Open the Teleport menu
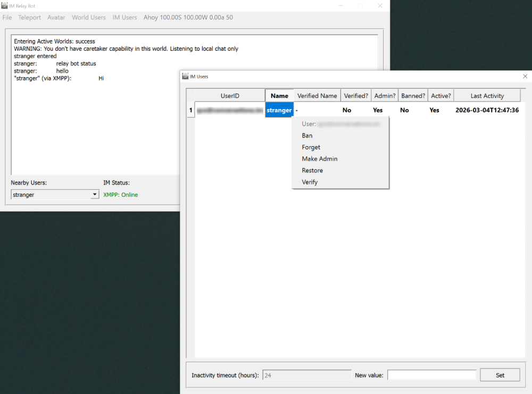 point(29,17)
